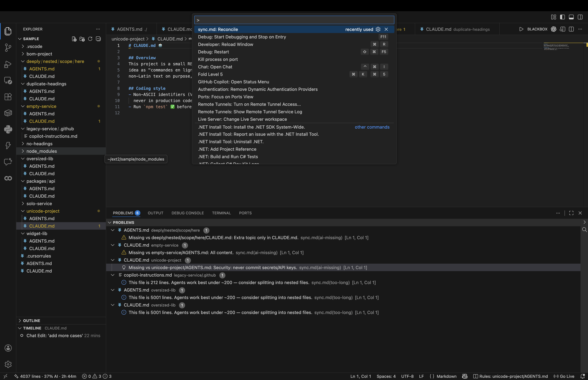Open the filter search icon in Problems

[x=584, y=230]
